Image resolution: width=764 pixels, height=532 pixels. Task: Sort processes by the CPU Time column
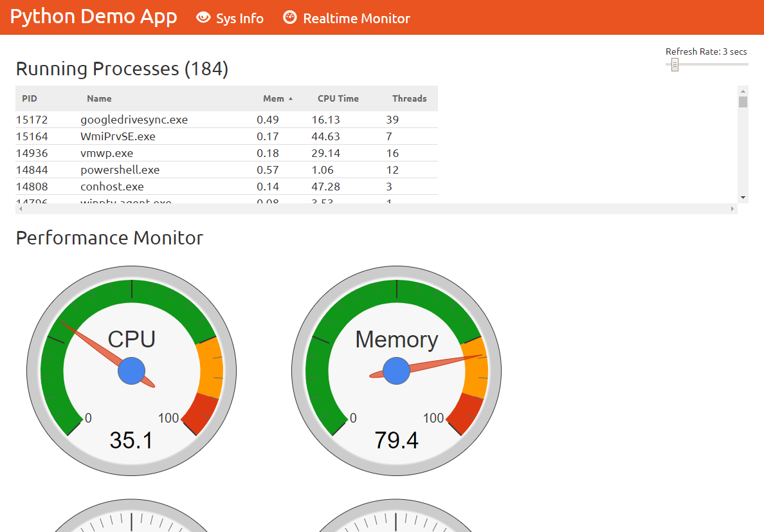click(x=338, y=98)
